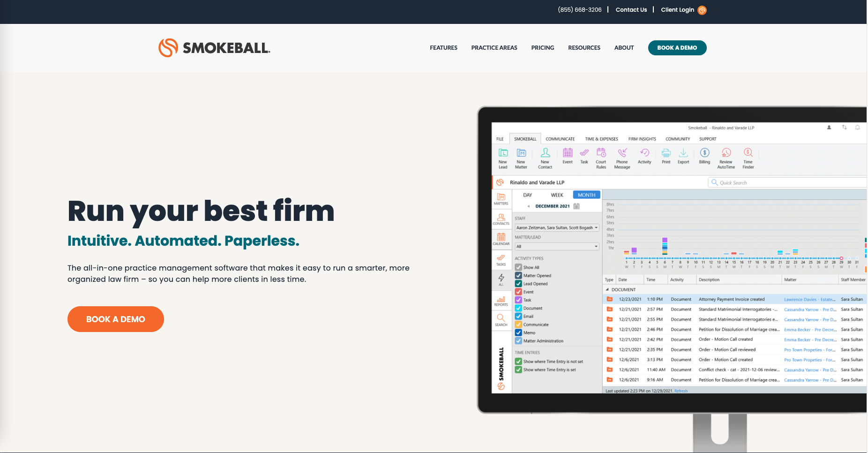Toggle the Event activity type checkbox
868x453 pixels.
(x=518, y=292)
